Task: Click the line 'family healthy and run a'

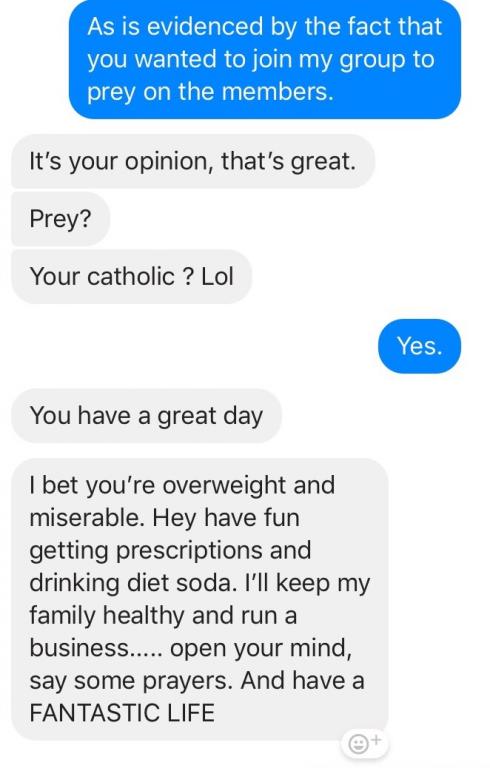Action: (x=163, y=616)
